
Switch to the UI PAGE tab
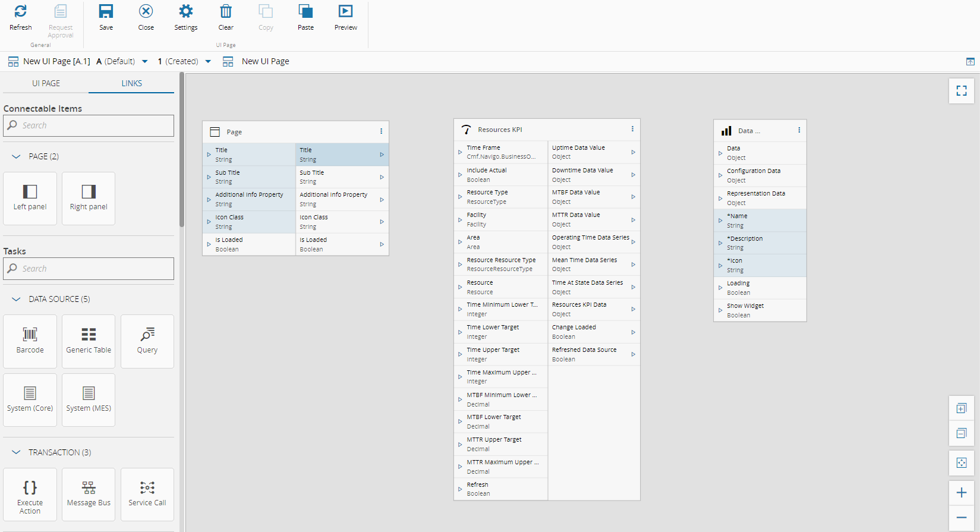point(46,83)
